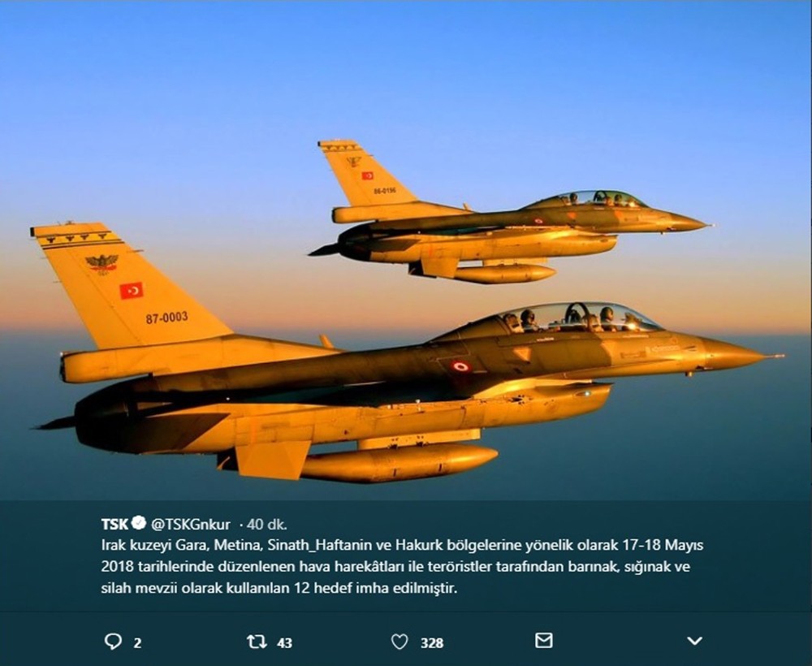This screenshot has height=666, width=812.
Task: Open the tweet via the 40 dk. timestamp
Action: tap(266, 525)
